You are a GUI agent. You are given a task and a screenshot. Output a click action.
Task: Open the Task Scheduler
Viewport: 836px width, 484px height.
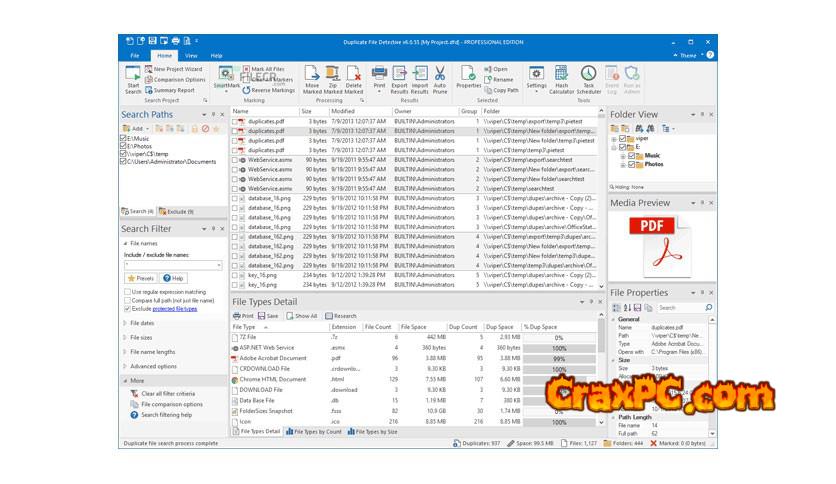pyautogui.click(x=589, y=79)
